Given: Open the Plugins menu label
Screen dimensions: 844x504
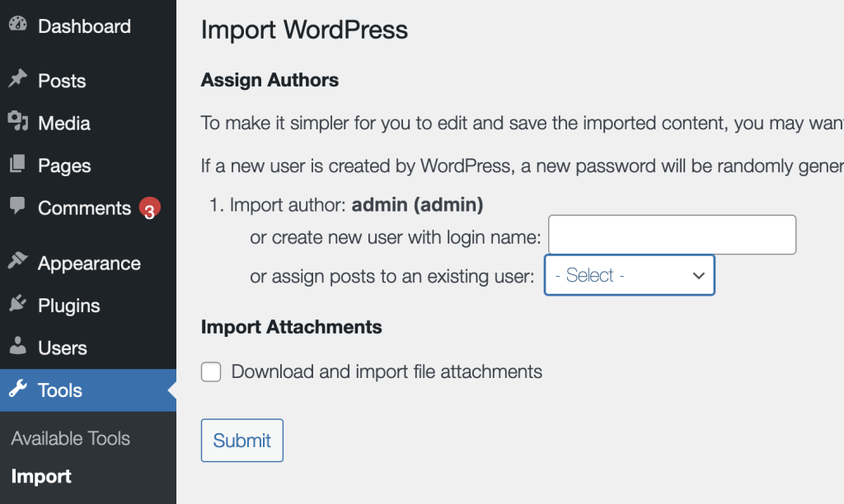Looking at the screenshot, I should pyautogui.click(x=69, y=306).
